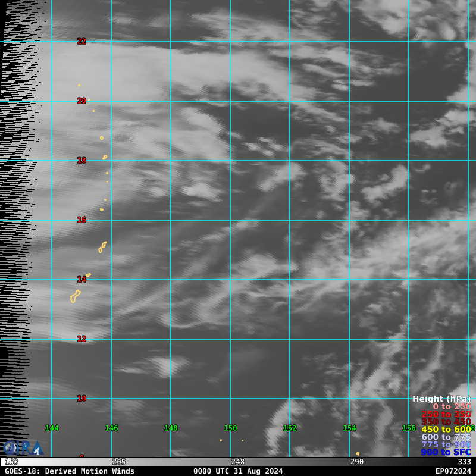Click the '600 to 775' legend entry
The image size is (476, 476).
(x=446, y=437)
